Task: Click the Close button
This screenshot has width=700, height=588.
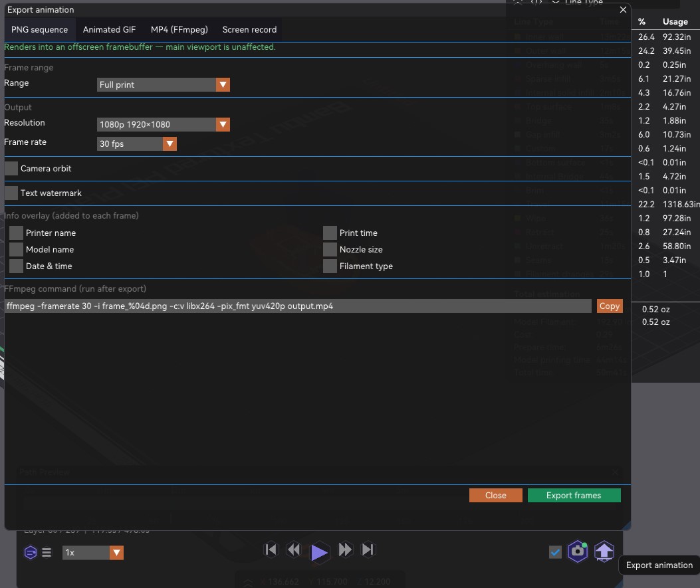Action: point(495,495)
